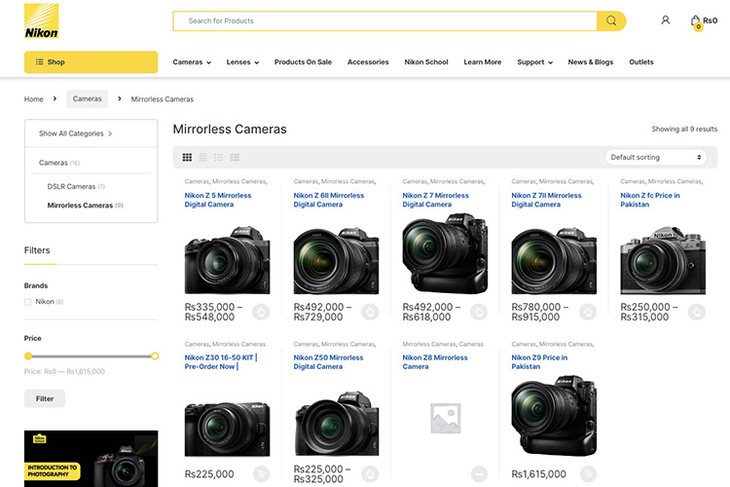Expand the Cameras menu dropdown
Image resolution: width=730 pixels, height=487 pixels.
[x=192, y=62]
